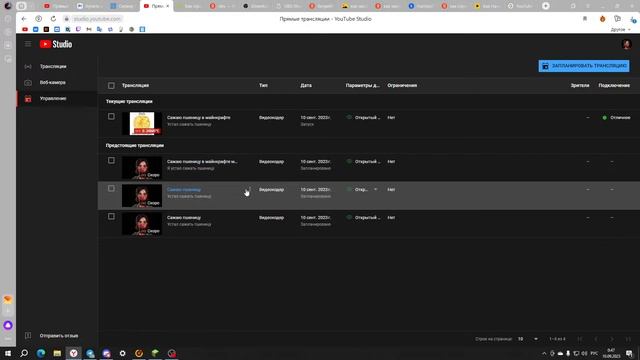Viewport: 640px width, 360px height.
Task: Open the YouTube bookmark in bookmarks bar
Action: pos(25,29)
